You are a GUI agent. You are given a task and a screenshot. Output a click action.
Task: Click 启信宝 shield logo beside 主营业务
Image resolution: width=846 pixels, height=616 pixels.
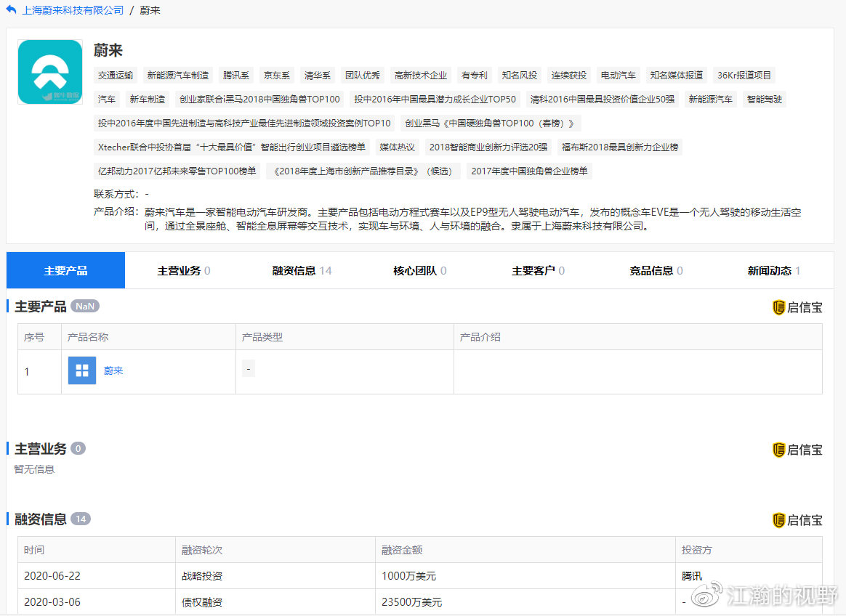(778, 450)
